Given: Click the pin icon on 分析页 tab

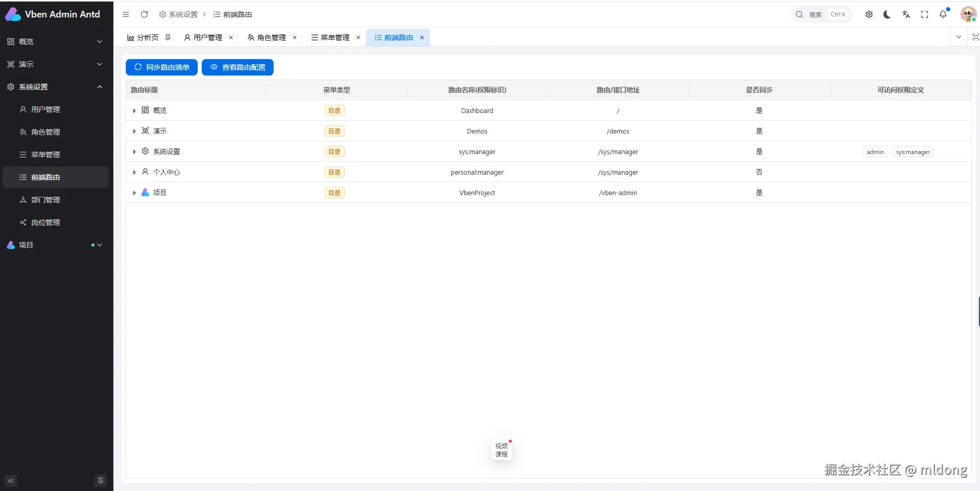Looking at the screenshot, I should tap(168, 37).
